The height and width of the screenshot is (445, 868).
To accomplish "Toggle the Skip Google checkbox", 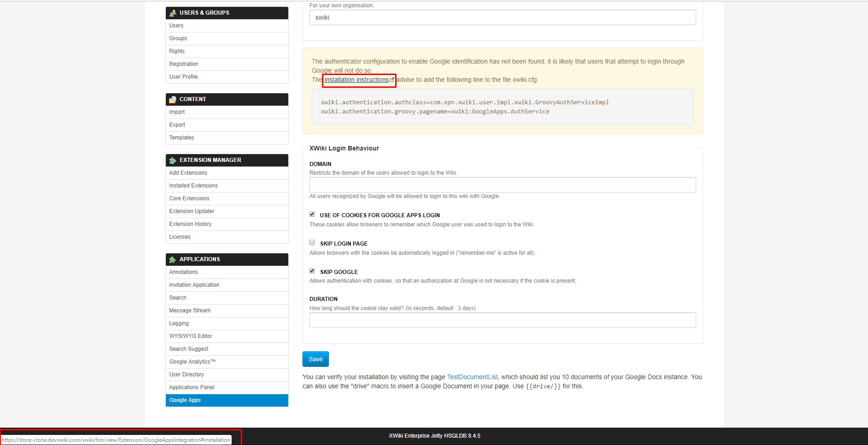I will tap(312, 271).
